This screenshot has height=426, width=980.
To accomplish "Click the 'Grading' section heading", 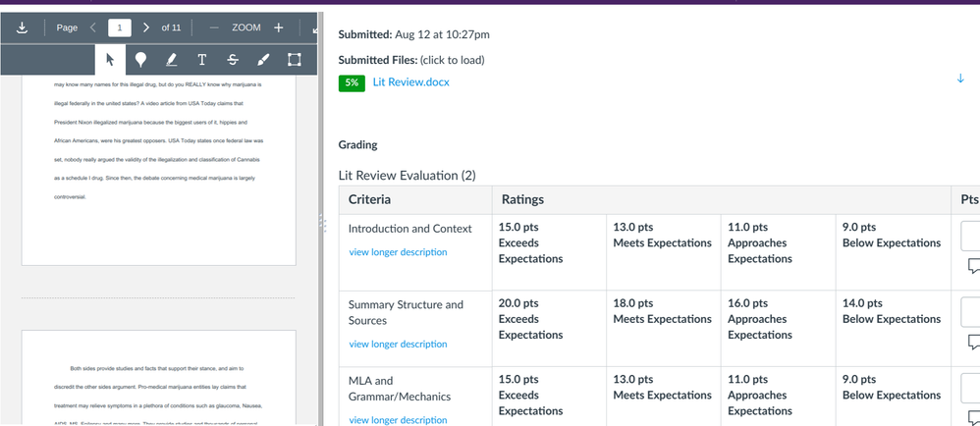I will (357, 145).
